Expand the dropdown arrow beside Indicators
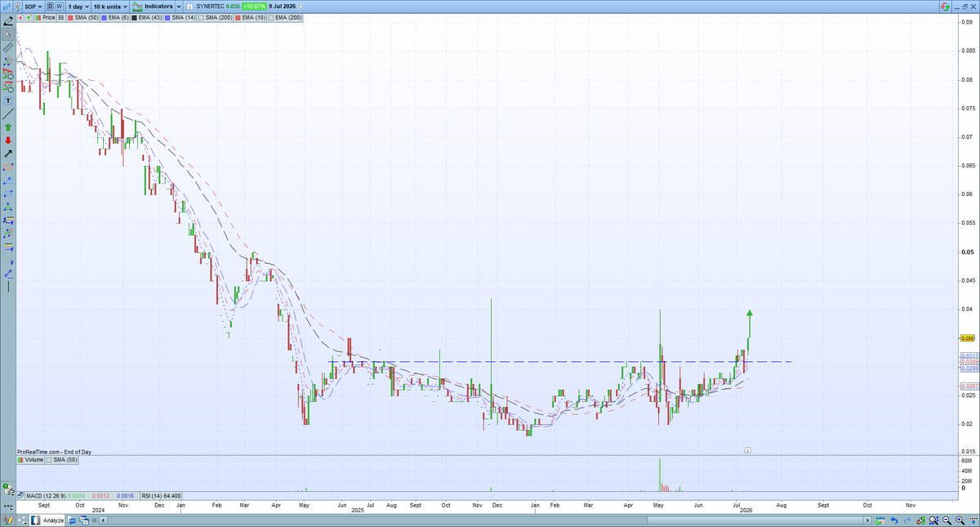Image resolution: width=980 pixels, height=527 pixels. click(x=178, y=7)
